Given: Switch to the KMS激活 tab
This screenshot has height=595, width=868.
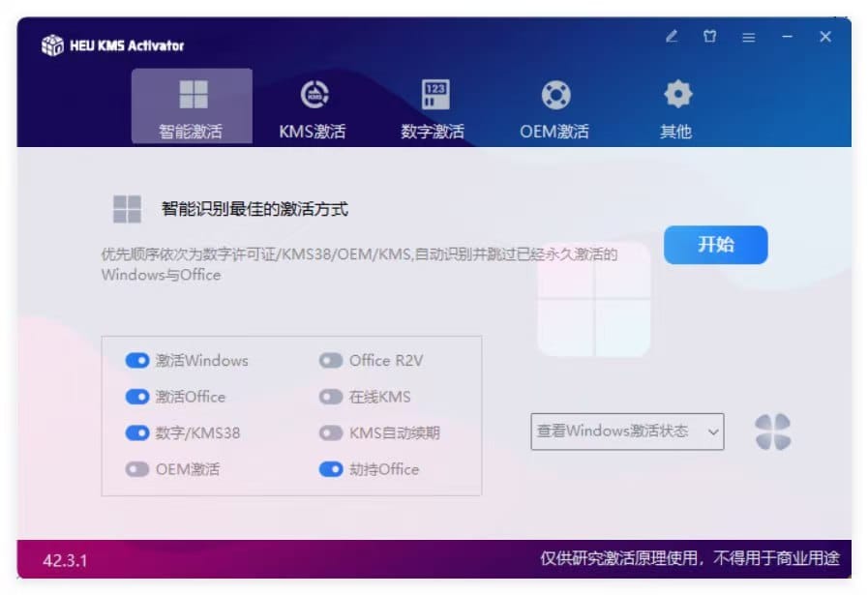Looking at the screenshot, I should 313,106.
